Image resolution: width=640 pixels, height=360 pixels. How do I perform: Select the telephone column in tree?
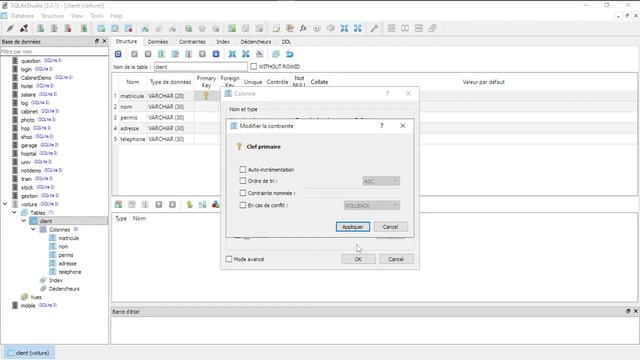[x=70, y=272]
